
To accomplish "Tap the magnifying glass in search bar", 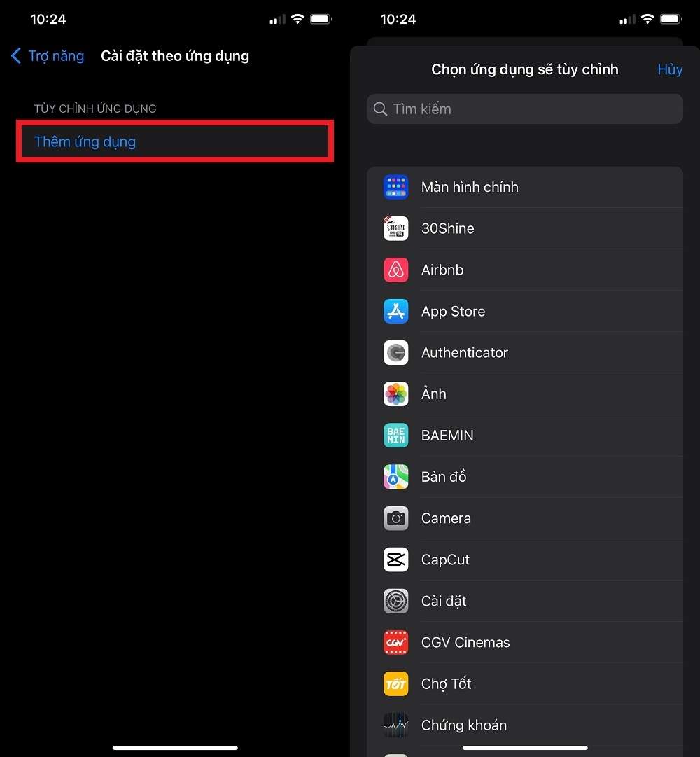I will pyautogui.click(x=379, y=109).
